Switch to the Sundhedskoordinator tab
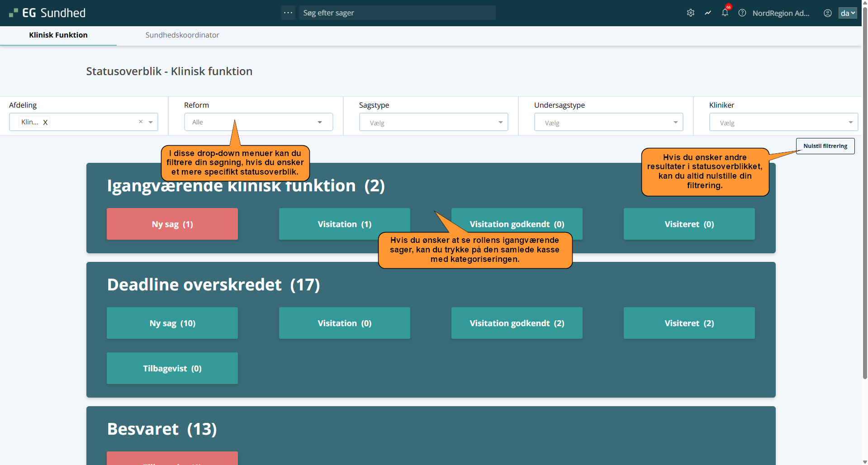The width and height of the screenshot is (868, 465). (182, 35)
